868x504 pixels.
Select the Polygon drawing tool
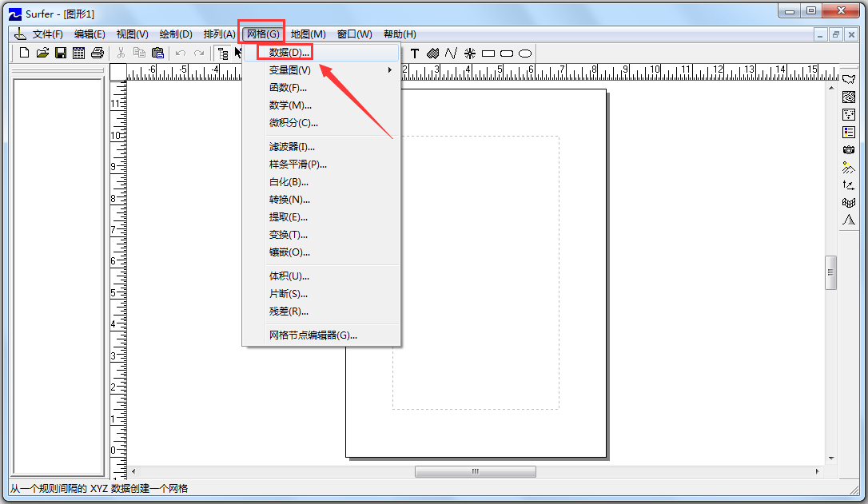coord(433,53)
